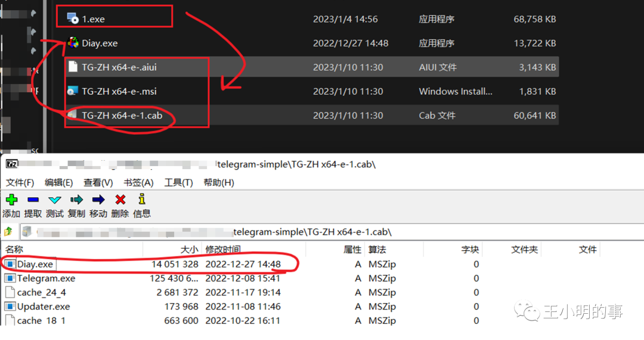Select the TG-ZH x64-e-.aiui file icon
The height and width of the screenshot is (340, 644).
(x=73, y=67)
